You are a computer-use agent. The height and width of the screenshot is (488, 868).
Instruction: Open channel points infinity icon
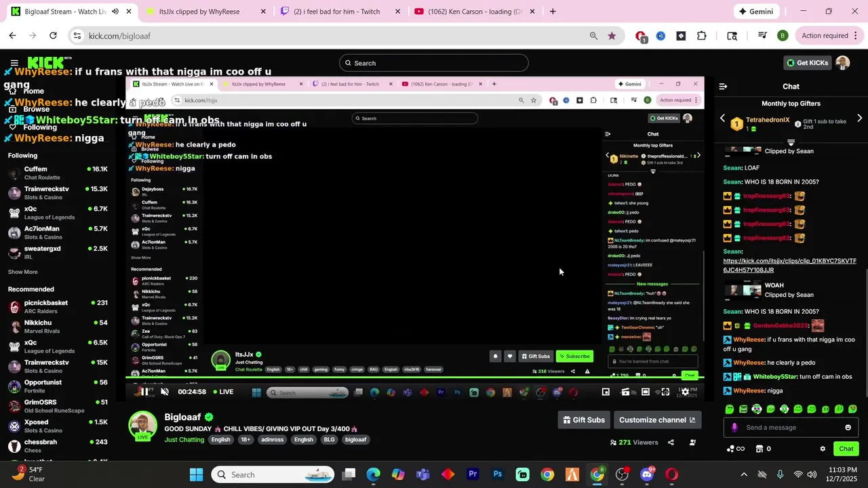click(x=735, y=449)
